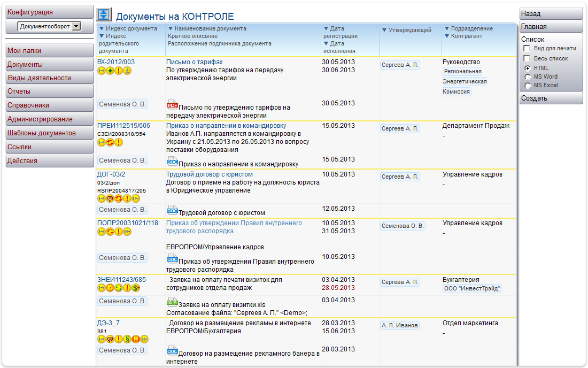Click the Создать button
Viewport: 588px width, 368px height.
point(551,97)
